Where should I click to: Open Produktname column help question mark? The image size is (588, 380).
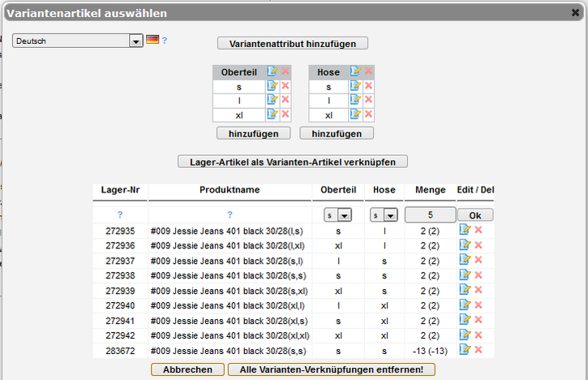pos(230,214)
